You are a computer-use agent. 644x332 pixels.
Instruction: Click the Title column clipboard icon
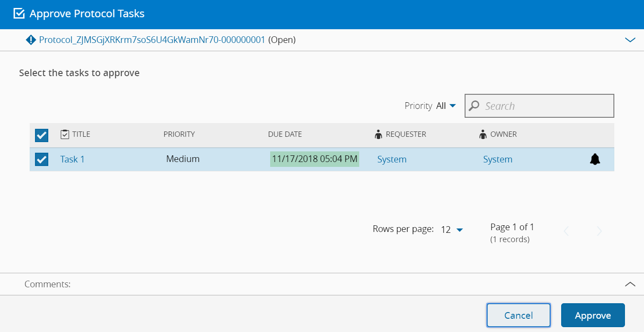click(x=65, y=134)
